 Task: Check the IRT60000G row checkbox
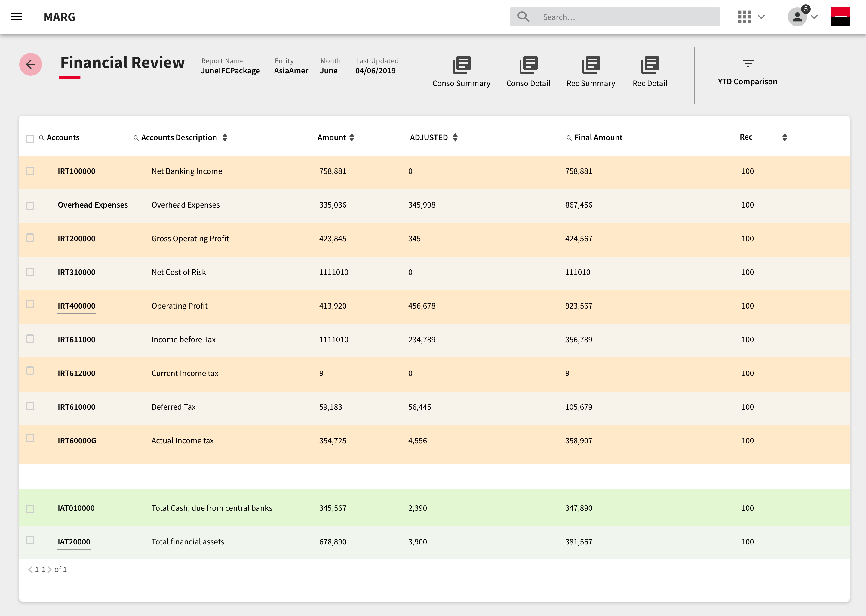[x=30, y=438]
